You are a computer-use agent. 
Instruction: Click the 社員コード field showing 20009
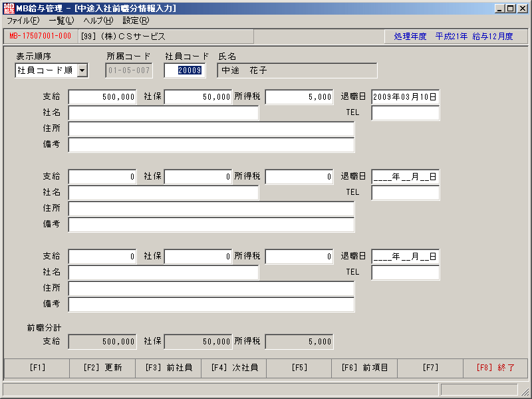tap(185, 70)
